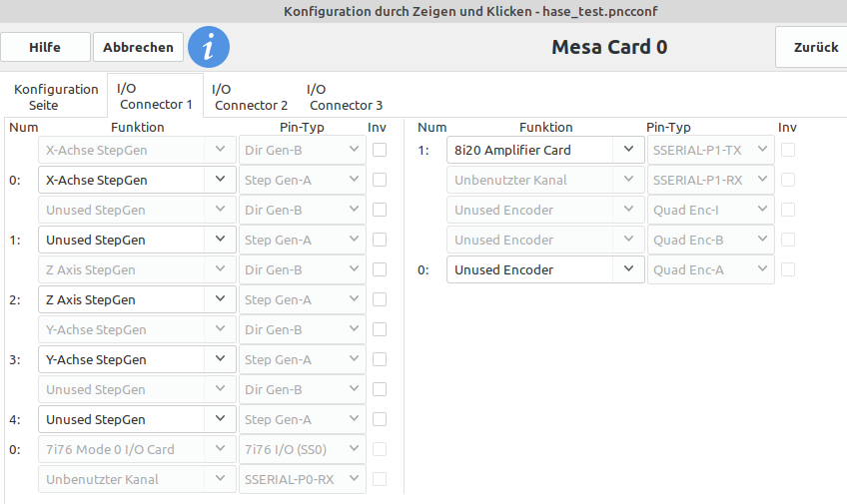Enable the Inv checkbox for Y-Achse Step Gen-A row
Screen dimensions: 847x504
click(x=380, y=359)
